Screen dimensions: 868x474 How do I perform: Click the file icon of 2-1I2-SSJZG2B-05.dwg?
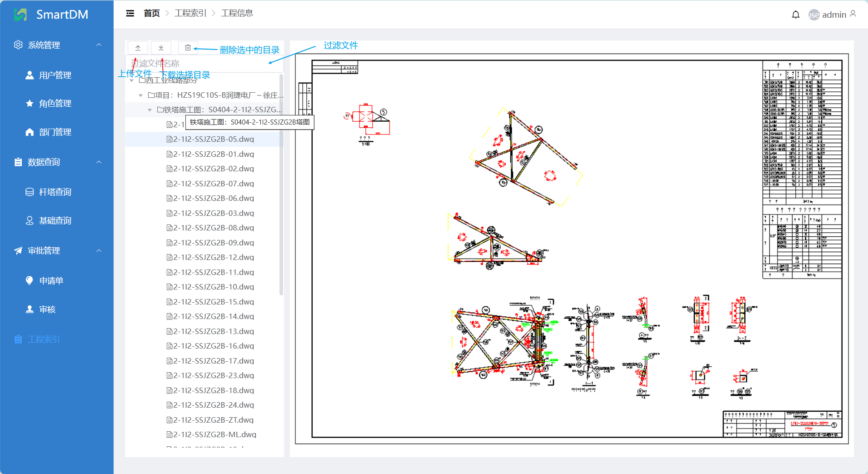pyautogui.click(x=170, y=139)
